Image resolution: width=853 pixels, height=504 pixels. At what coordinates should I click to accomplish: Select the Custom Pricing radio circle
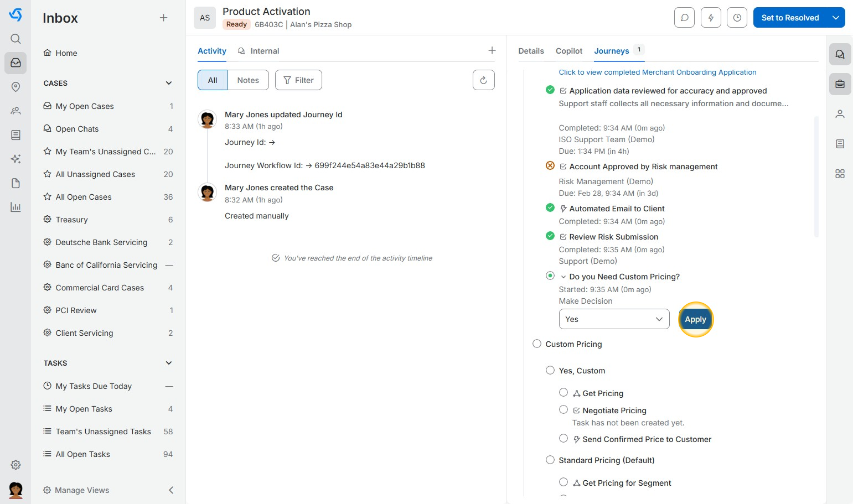(x=537, y=344)
